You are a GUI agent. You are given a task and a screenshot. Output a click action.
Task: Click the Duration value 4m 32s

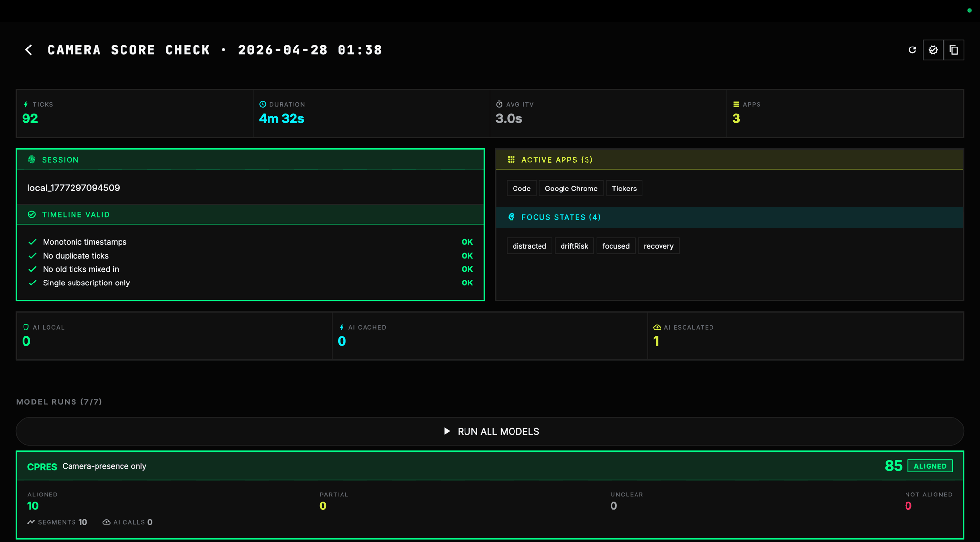pos(281,118)
